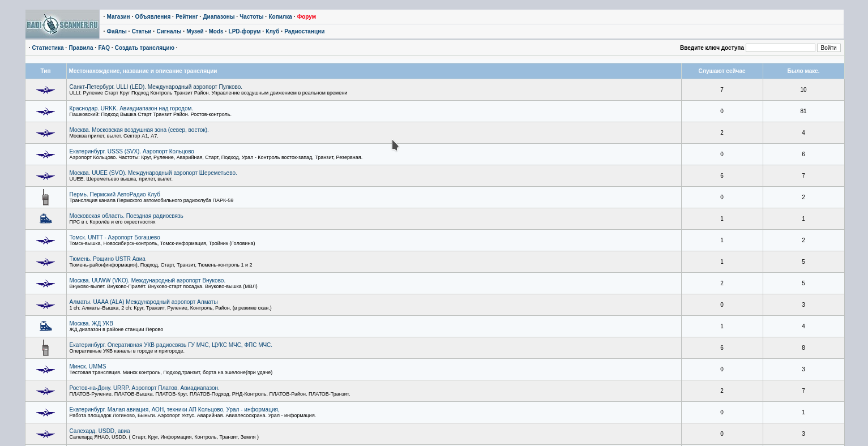Open the Статистика link
Viewport: 868px width, 446px height.
coord(48,48)
